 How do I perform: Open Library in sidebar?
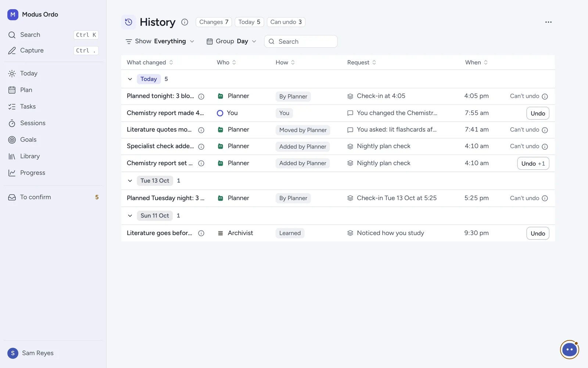53,156
